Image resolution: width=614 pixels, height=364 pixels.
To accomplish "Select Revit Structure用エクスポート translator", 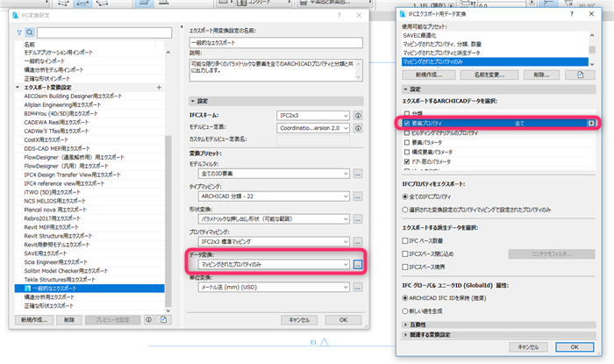I will 89,236.
